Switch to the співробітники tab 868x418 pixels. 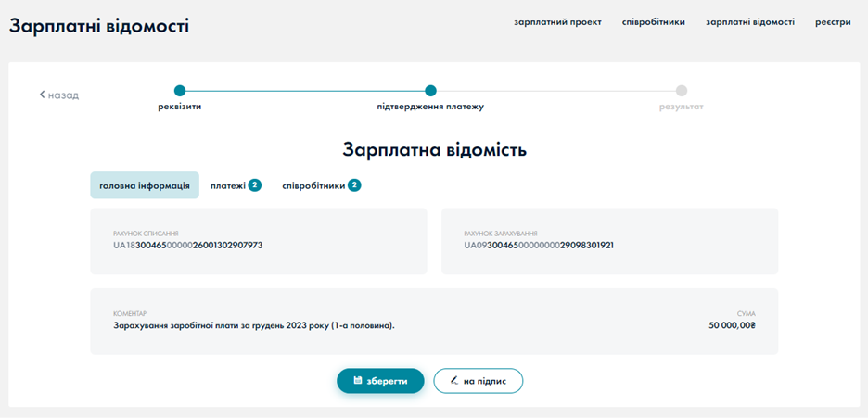coord(313,185)
